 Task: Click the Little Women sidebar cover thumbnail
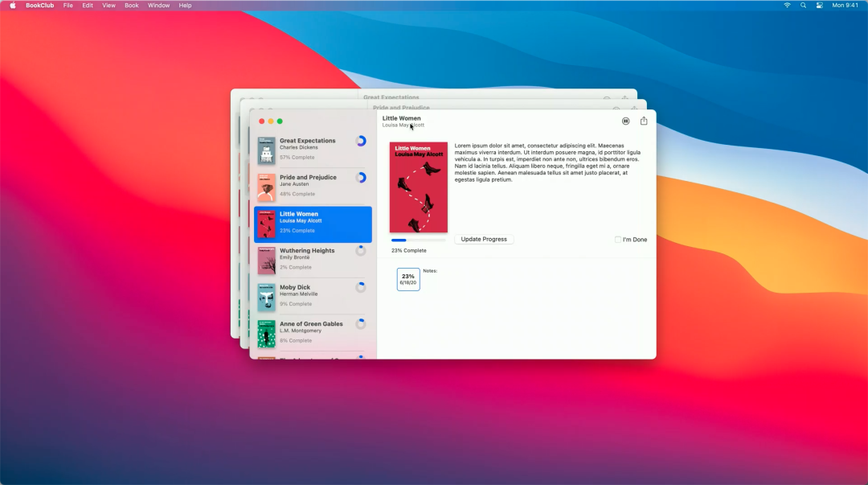[x=266, y=224]
